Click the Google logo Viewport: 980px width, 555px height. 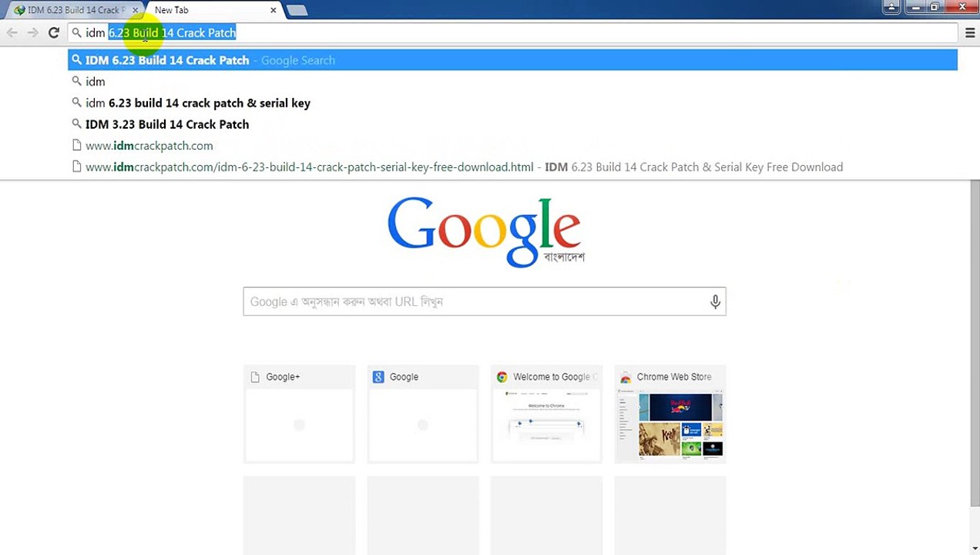pyautogui.click(x=485, y=231)
